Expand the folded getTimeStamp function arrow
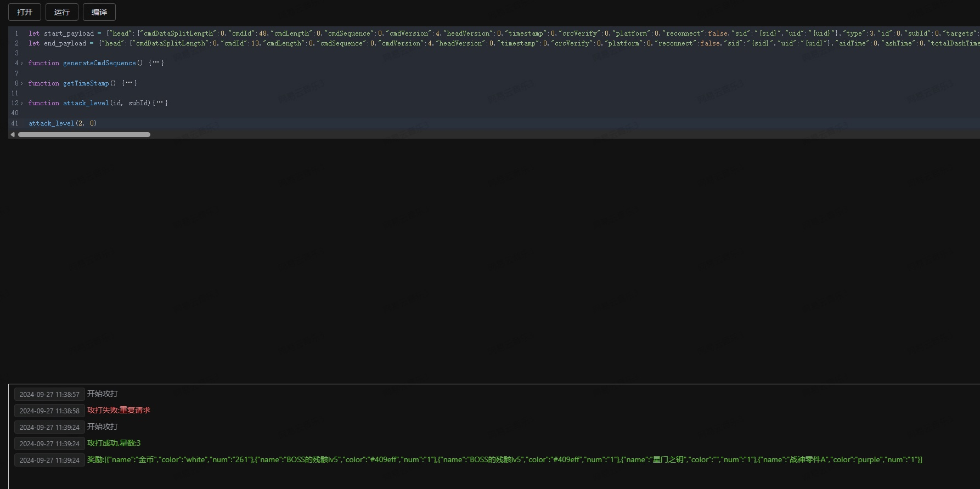This screenshot has height=489, width=980. click(22, 83)
